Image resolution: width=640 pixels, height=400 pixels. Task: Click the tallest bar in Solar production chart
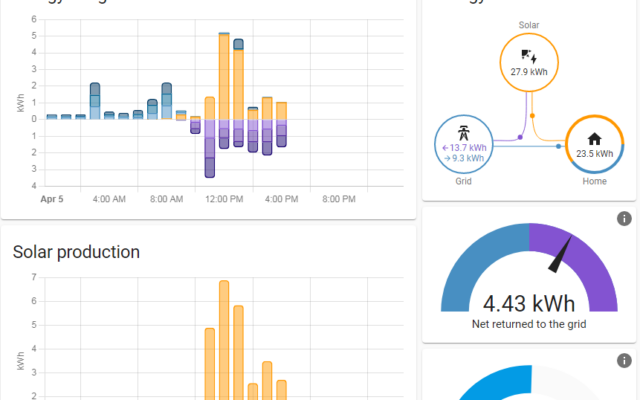coord(224,340)
